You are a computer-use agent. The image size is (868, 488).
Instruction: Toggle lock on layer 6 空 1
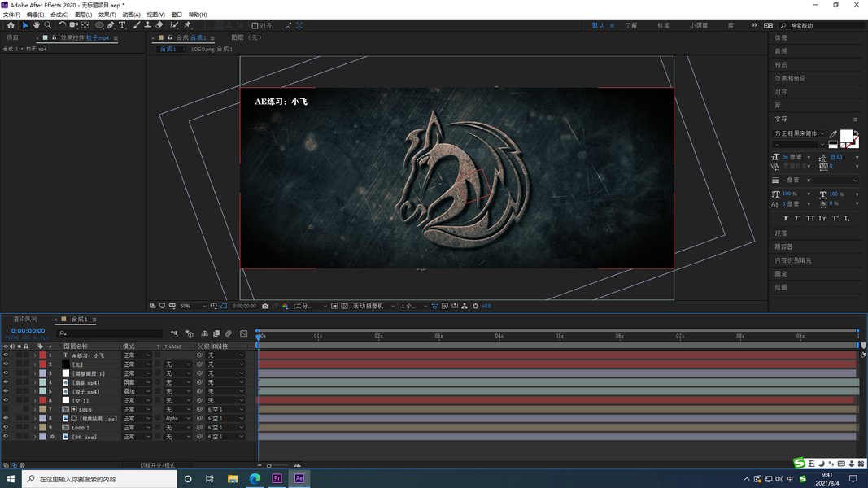[x=26, y=401]
